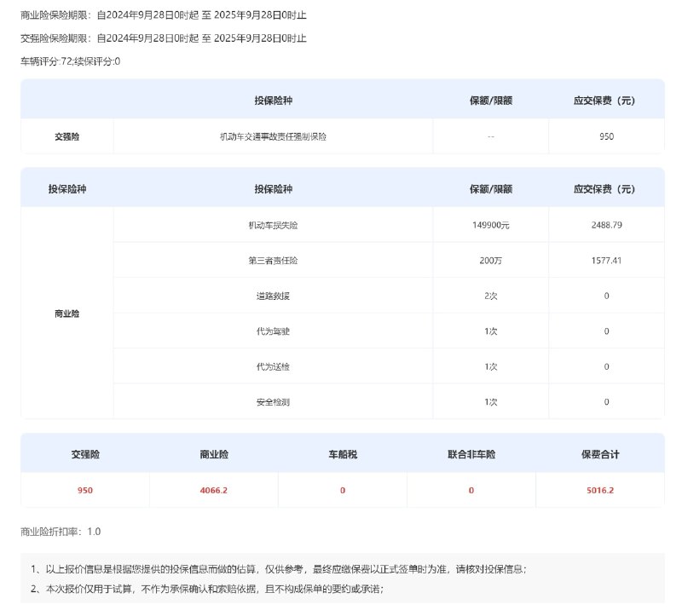This screenshot has width=682, height=616.
Task: Click the 机动车损失险 row name
Action: click(x=273, y=225)
